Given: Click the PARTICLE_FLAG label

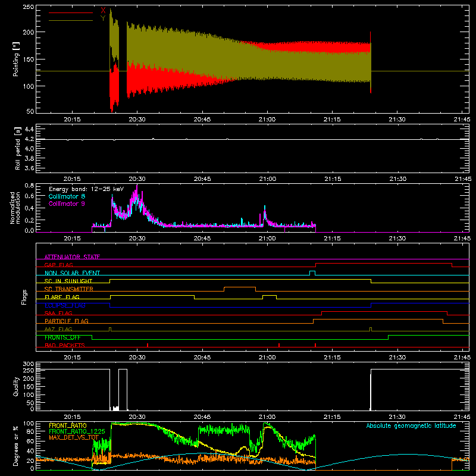Looking at the screenshot, I should (x=67, y=321).
